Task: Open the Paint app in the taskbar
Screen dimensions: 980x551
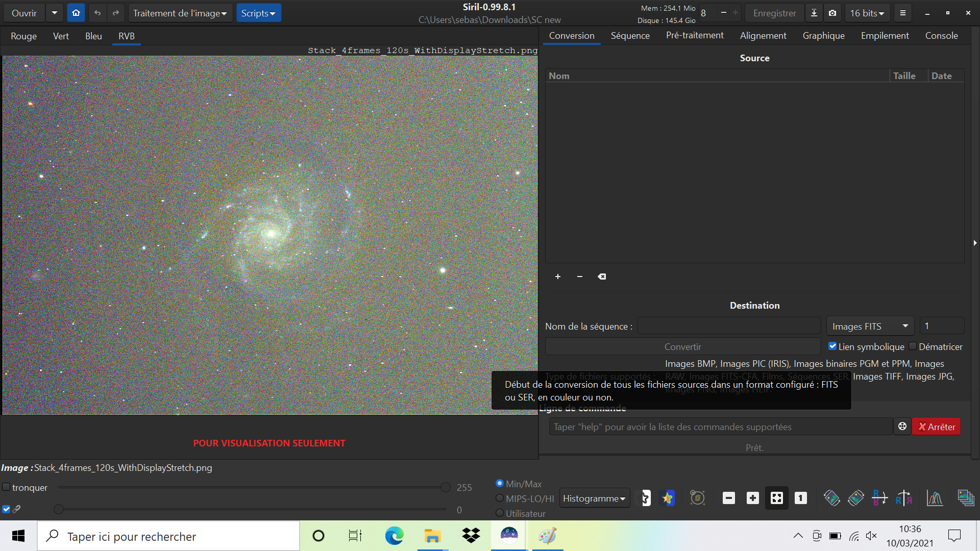Action: (547, 536)
